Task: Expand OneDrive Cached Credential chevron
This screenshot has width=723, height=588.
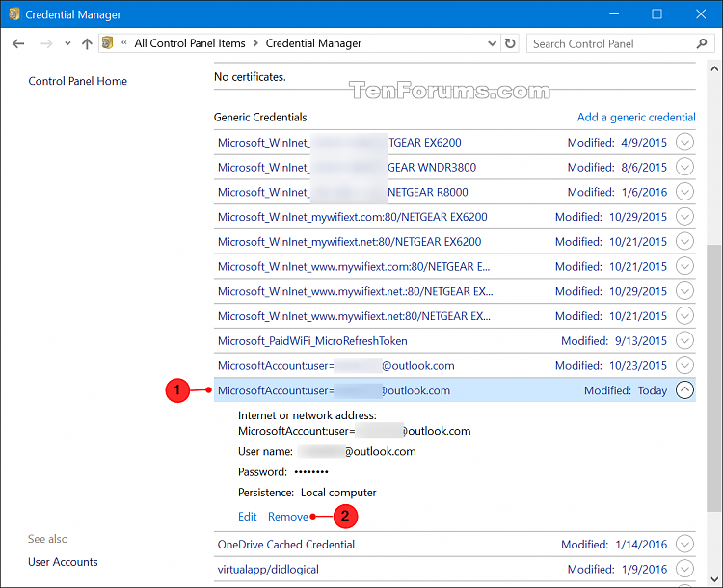Action: [x=684, y=545]
